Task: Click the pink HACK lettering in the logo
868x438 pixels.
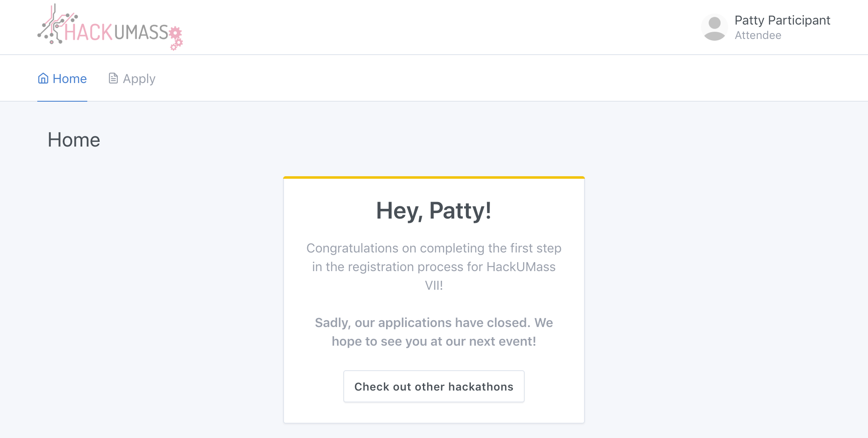Action: pos(88,32)
